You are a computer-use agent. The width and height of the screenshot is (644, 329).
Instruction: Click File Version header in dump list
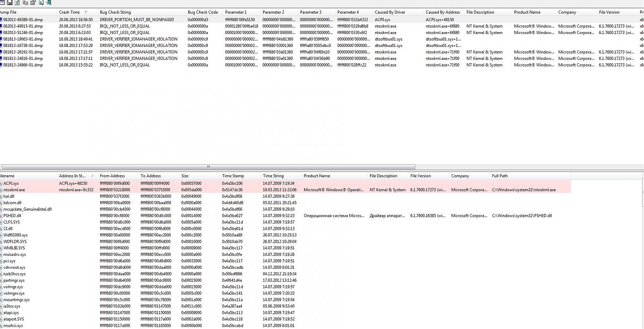(x=617, y=12)
